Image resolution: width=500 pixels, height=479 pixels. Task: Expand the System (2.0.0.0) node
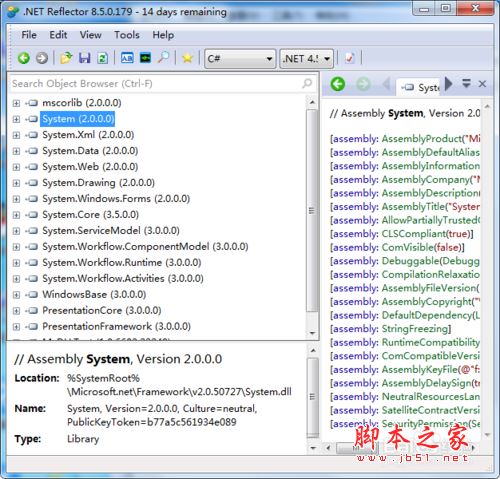pyautogui.click(x=16, y=119)
